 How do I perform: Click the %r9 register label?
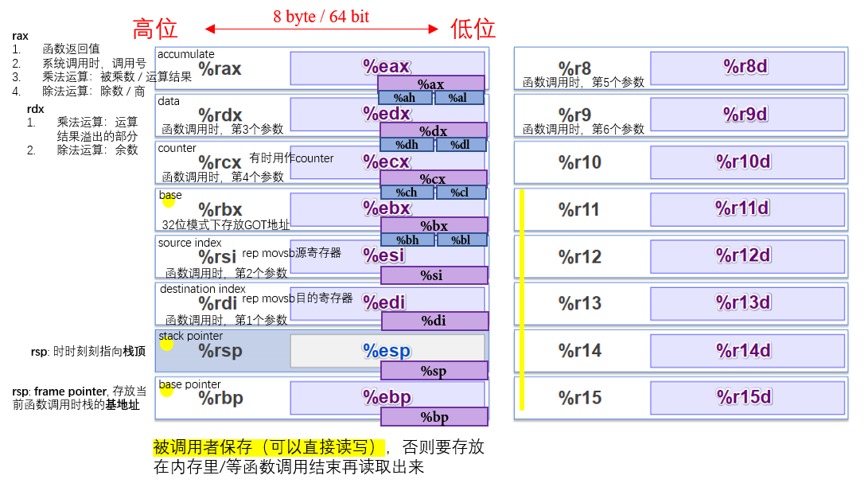click(574, 115)
